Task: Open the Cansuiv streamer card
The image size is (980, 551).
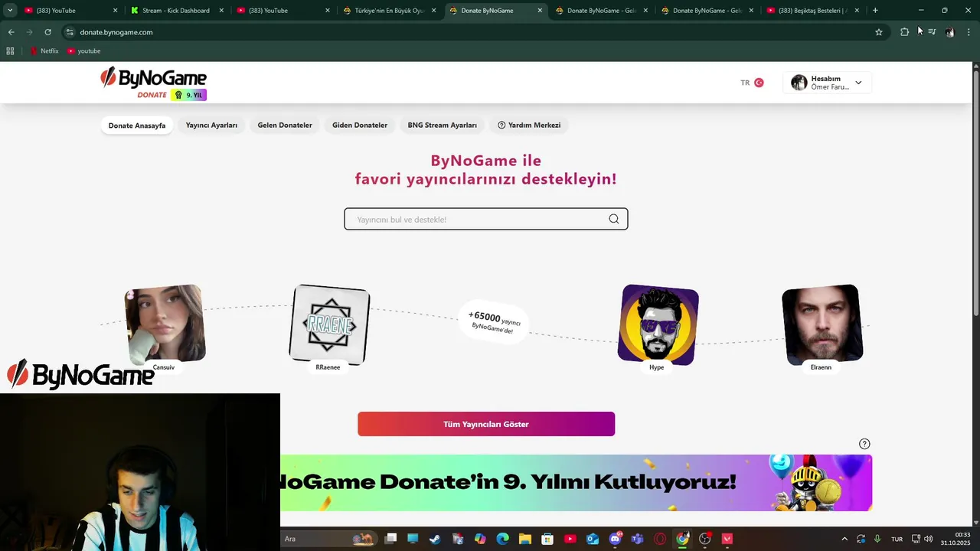Action: click(x=164, y=328)
